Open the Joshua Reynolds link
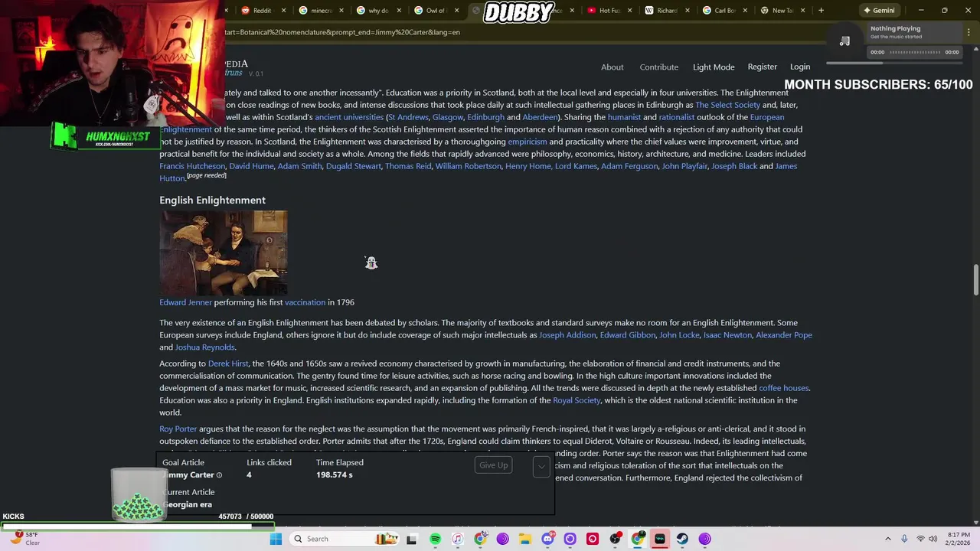Screen dimensions: 980x551 pyautogui.click(x=204, y=347)
